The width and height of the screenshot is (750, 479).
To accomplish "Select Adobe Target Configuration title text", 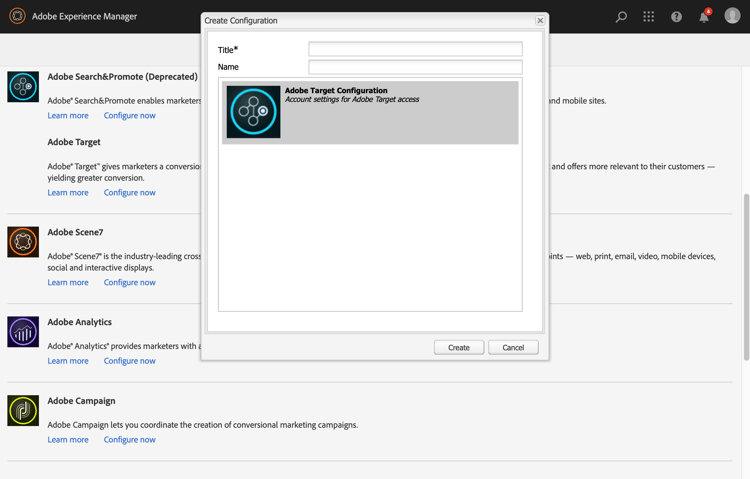I will (x=336, y=90).
